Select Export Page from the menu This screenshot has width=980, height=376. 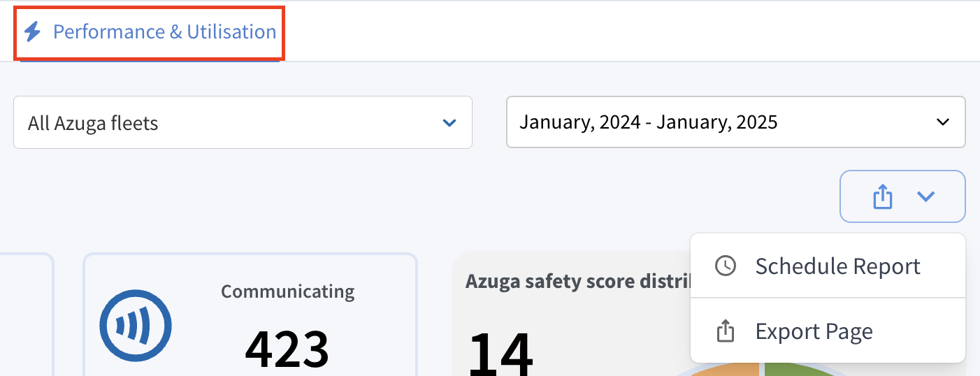(828, 331)
